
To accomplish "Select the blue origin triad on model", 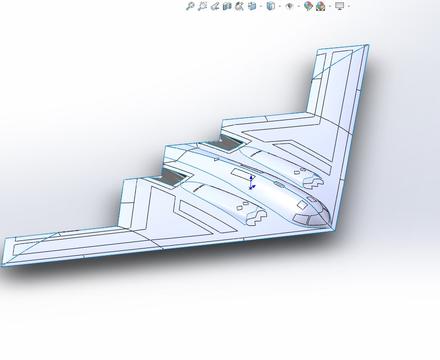I will click(x=252, y=183).
